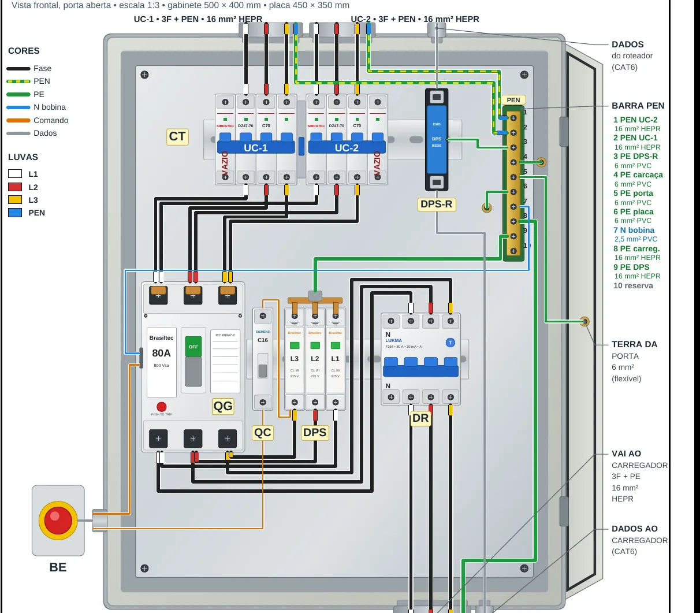Click the blue linking bar on the DR
700x613 pixels.
click(421, 370)
